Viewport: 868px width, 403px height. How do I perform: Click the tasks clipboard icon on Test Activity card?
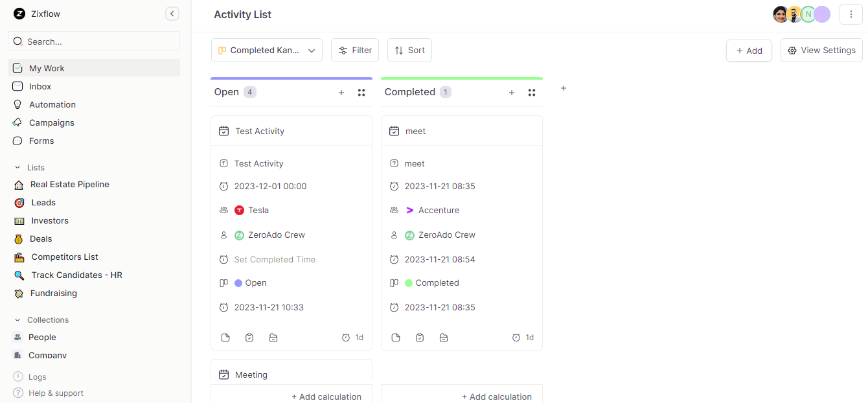[x=249, y=337]
